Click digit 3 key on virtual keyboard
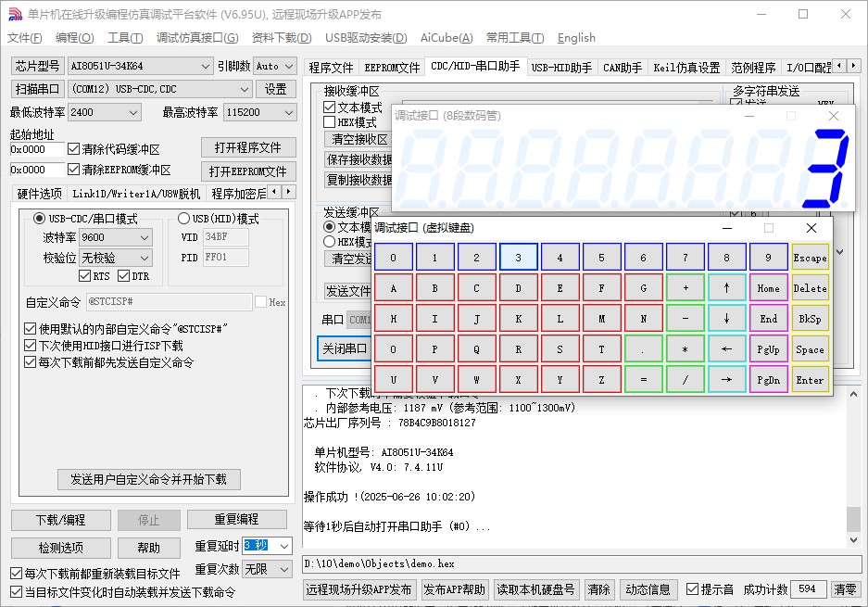 tap(518, 258)
